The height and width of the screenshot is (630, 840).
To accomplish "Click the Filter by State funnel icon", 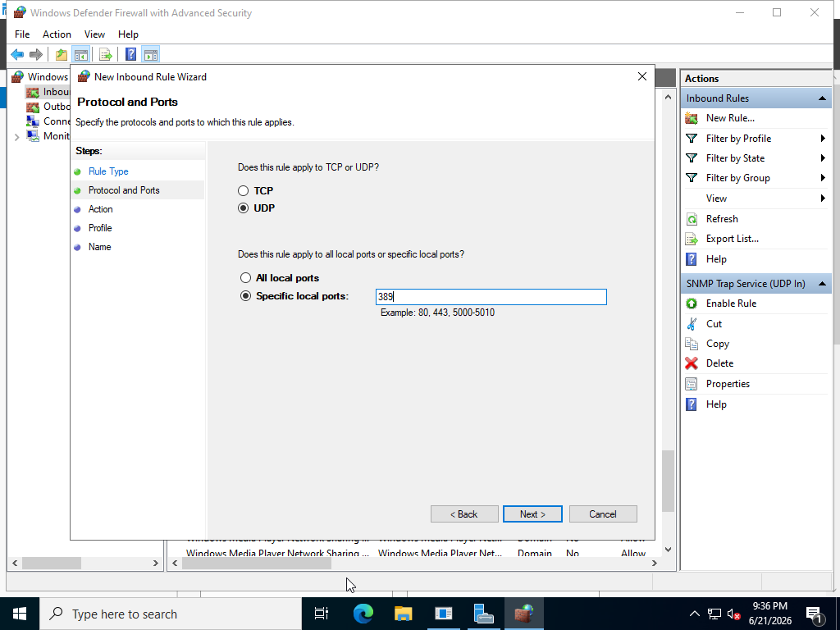I will tap(692, 158).
